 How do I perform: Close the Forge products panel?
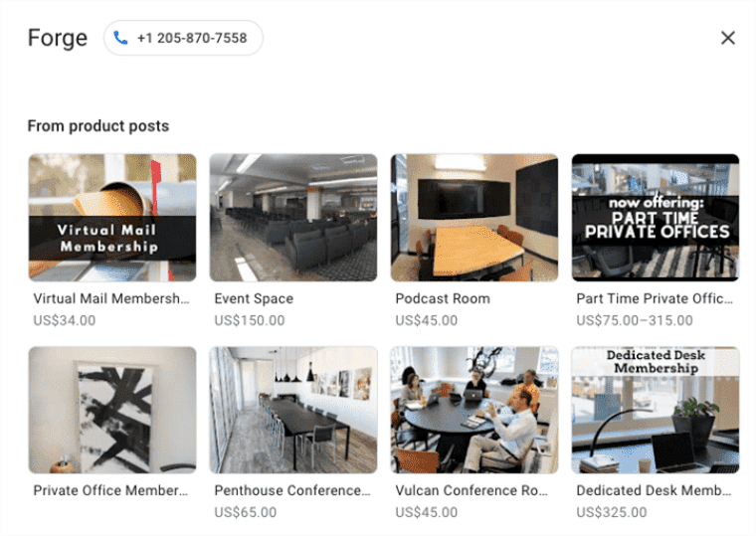pos(727,38)
